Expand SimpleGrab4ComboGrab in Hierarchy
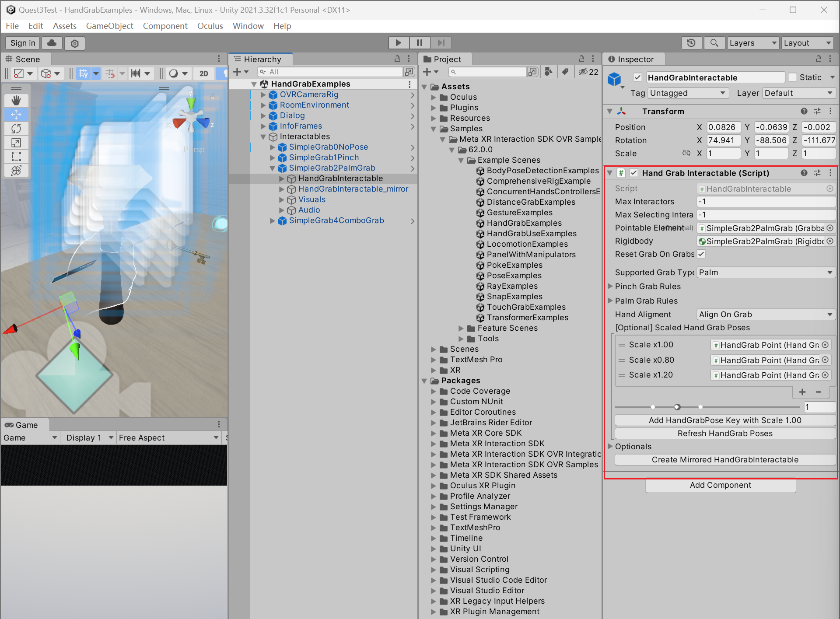 coord(272,220)
